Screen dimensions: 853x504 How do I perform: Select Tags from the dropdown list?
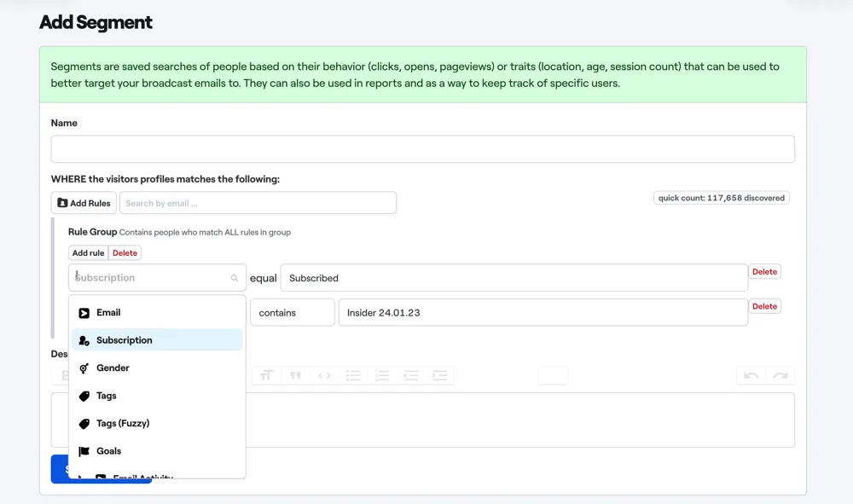click(x=107, y=396)
